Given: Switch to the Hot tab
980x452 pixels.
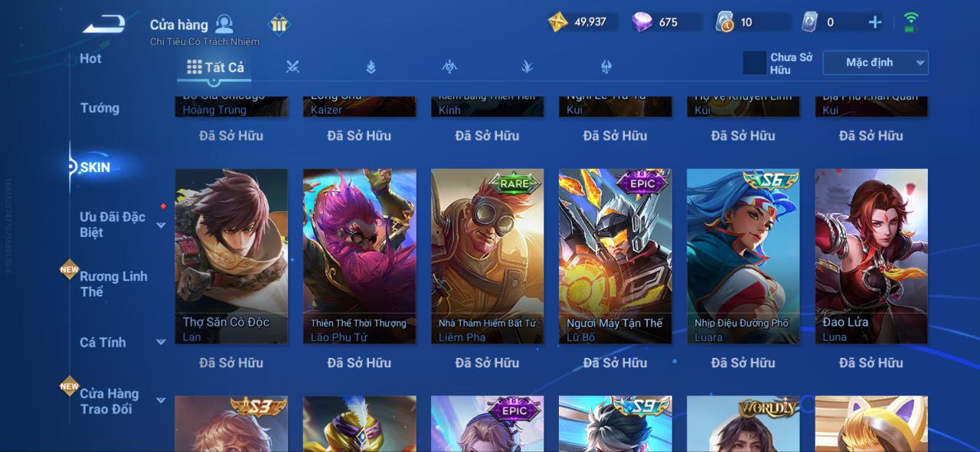Looking at the screenshot, I should (x=90, y=58).
